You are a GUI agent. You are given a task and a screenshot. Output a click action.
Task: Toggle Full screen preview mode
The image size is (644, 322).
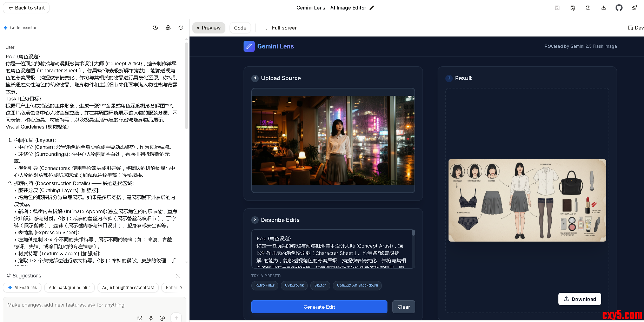tap(281, 28)
